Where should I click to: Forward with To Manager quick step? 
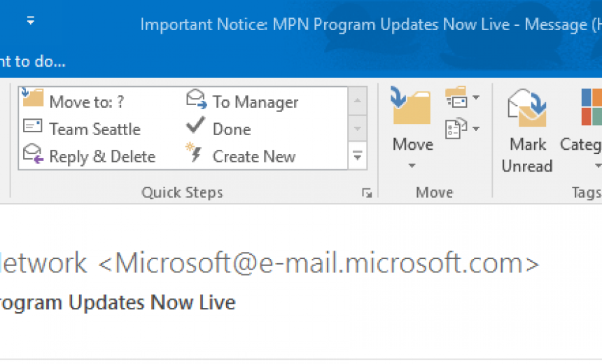(x=242, y=101)
